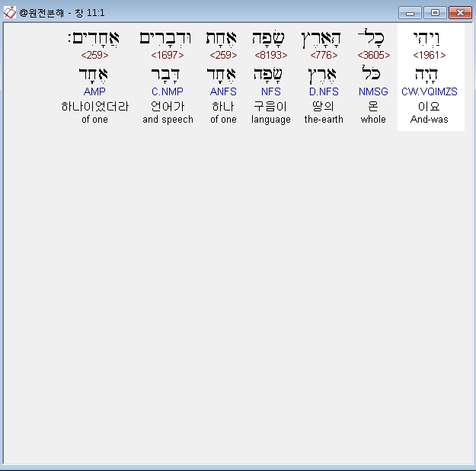Screen dimensions: 476x471
Task: Select the Hebrew word אחדים in the verse
Action: point(94,39)
